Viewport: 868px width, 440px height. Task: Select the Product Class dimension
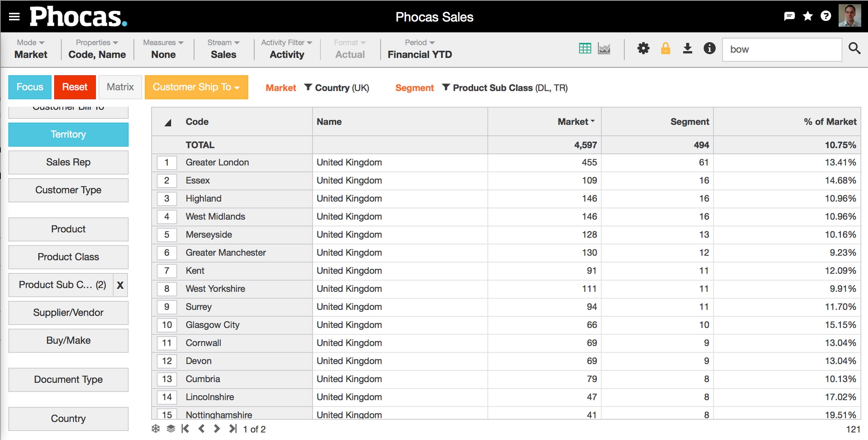coord(68,257)
